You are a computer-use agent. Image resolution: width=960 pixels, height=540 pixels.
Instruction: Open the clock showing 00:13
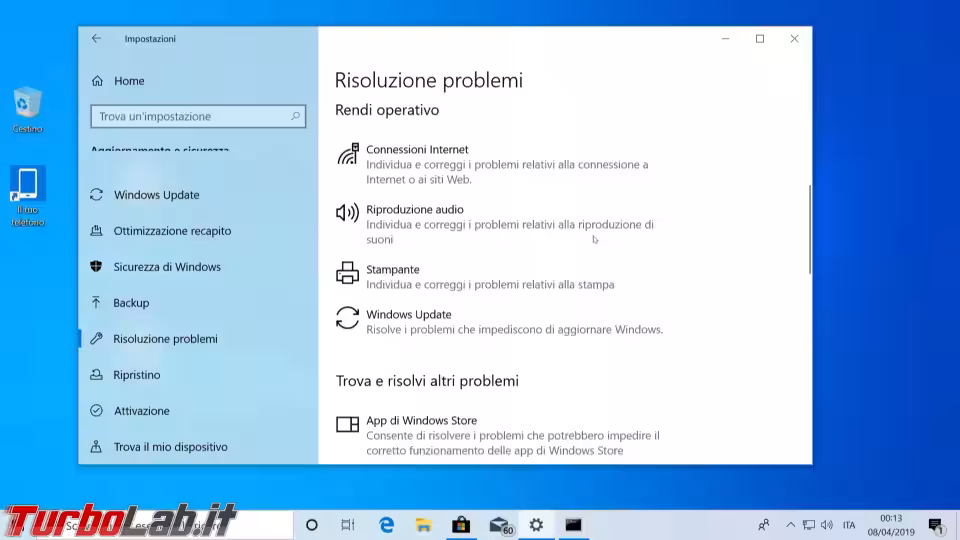click(x=891, y=525)
